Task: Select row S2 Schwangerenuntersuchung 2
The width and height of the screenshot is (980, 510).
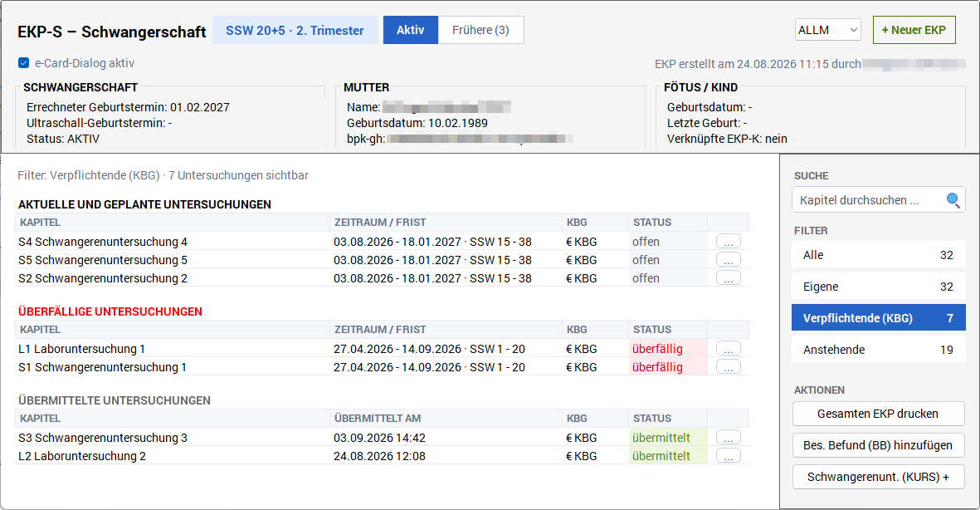Action: 382,277
